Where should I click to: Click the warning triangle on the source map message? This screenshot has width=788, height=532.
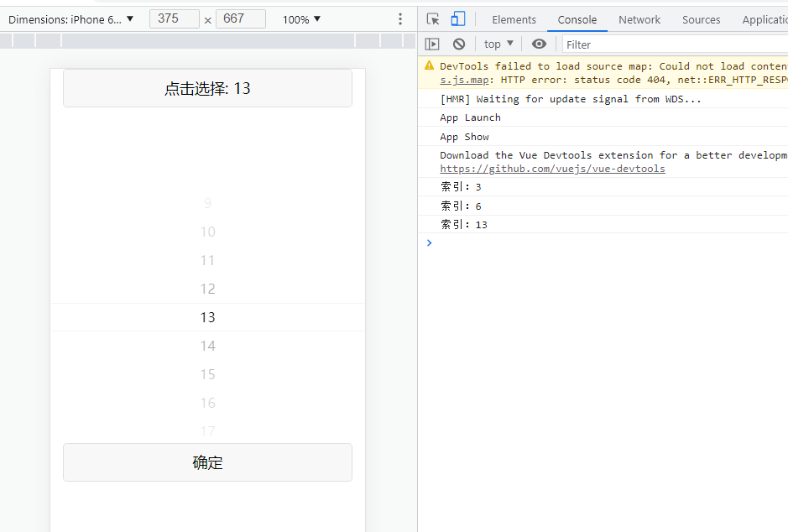429,65
